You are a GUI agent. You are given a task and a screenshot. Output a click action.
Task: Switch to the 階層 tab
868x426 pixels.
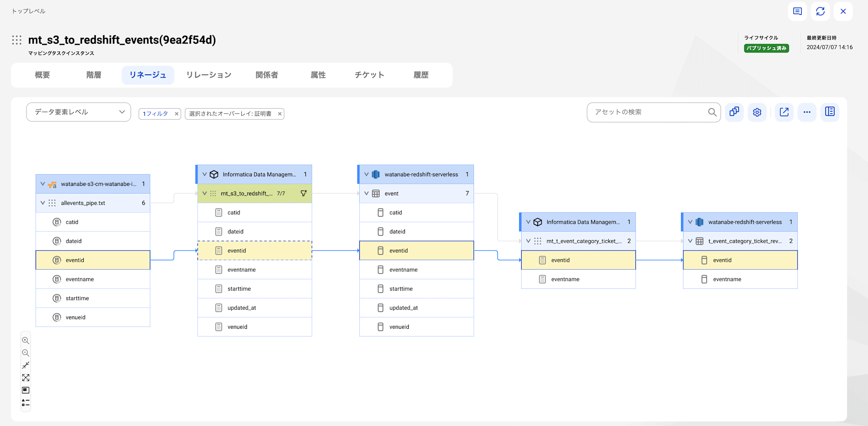click(x=94, y=75)
